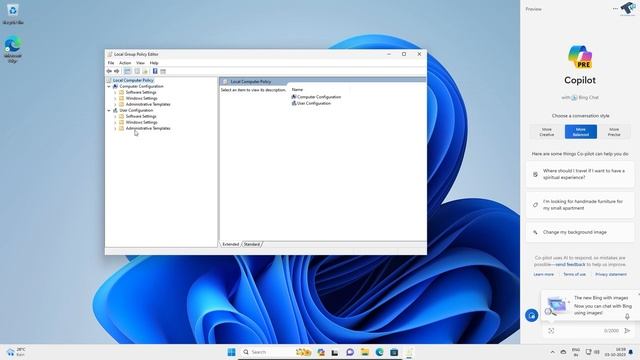Click the ENG language indicator in tray
This screenshot has width=640, height=360.
coord(576,352)
